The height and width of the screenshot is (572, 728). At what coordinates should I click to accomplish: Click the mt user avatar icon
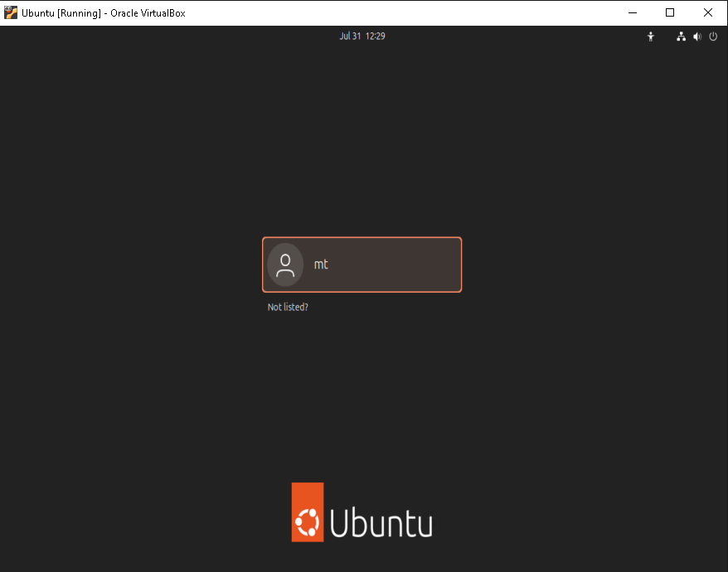(285, 264)
